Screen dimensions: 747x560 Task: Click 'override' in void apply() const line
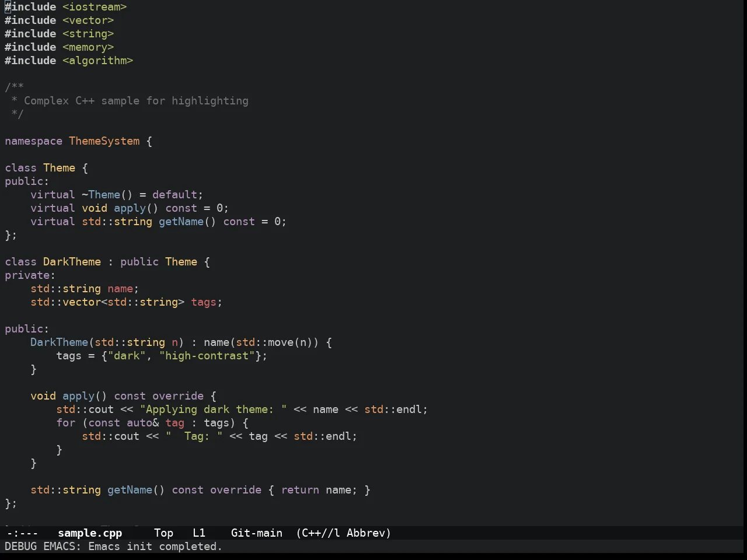click(x=178, y=396)
